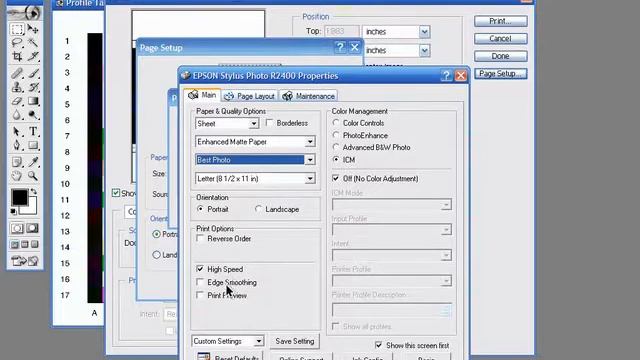Select the Gradient tool

point(33,101)
